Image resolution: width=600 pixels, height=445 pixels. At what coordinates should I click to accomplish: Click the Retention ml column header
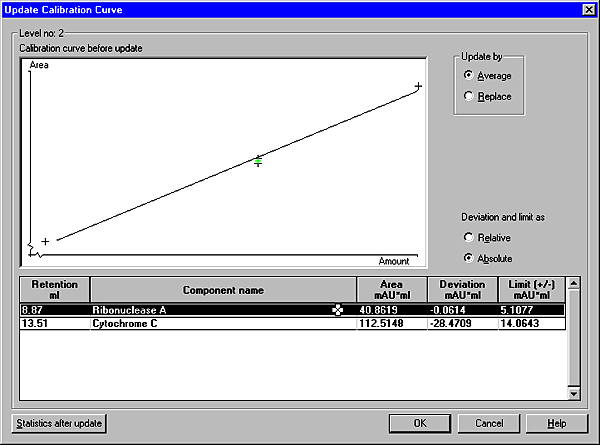click(x=55, y=290)
